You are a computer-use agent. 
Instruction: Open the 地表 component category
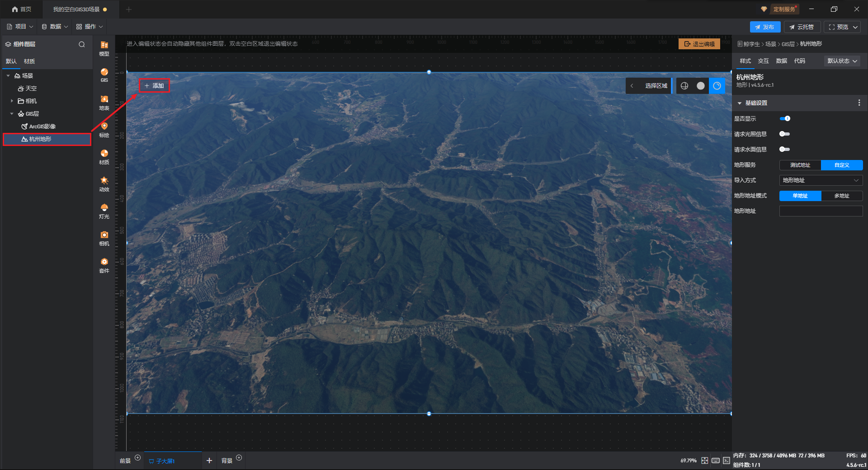pos(104,102)
